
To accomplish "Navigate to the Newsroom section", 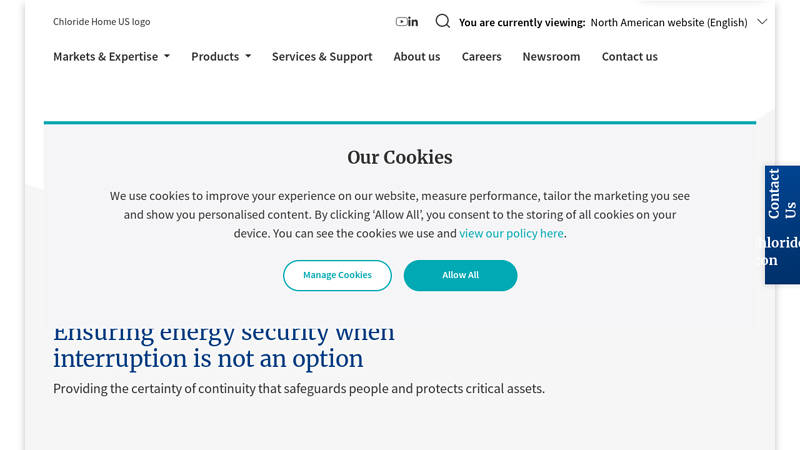I will tap(551, 57).
